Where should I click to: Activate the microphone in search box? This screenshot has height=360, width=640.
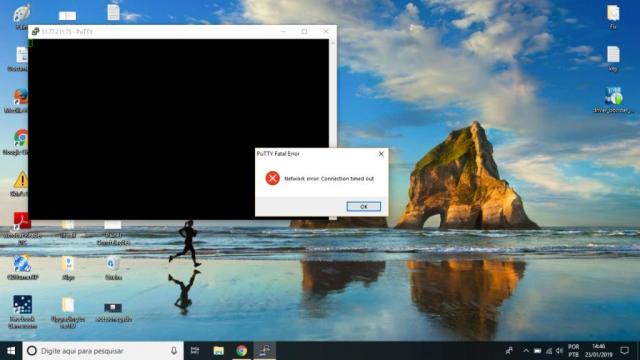(174, 351)
